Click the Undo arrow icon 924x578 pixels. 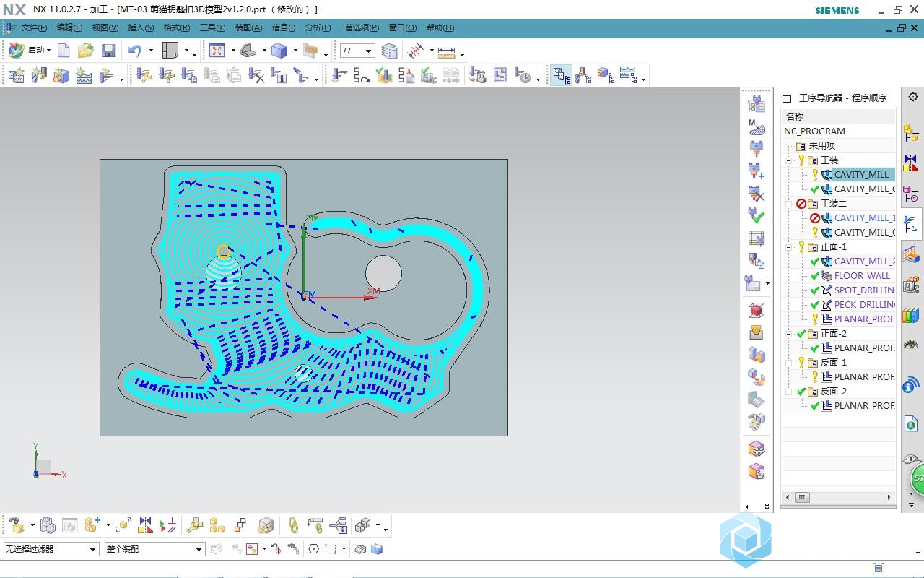click(135, 51)
